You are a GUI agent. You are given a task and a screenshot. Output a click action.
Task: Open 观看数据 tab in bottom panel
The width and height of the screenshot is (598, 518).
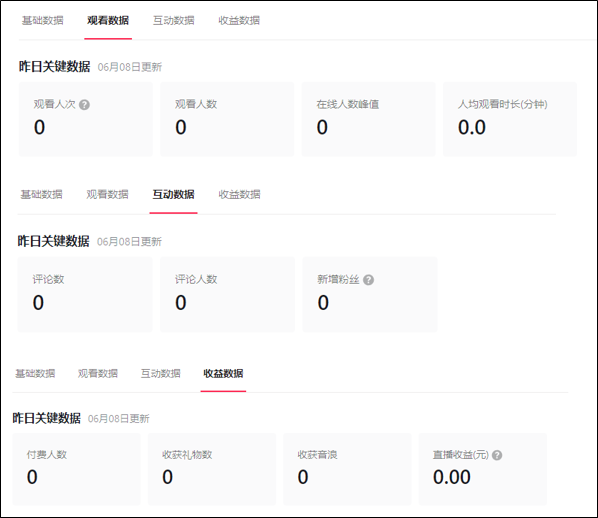point(98,373)
